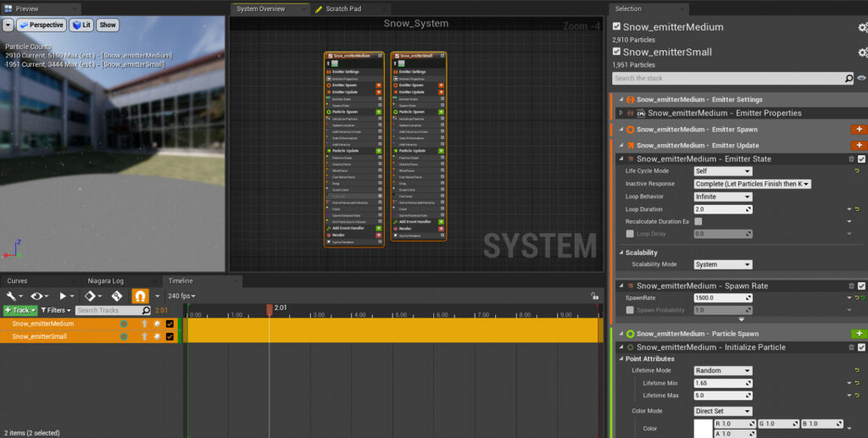Click the gear icon beside Snow_emitterMedium header
868x438 pixels.
click(862, 28)
